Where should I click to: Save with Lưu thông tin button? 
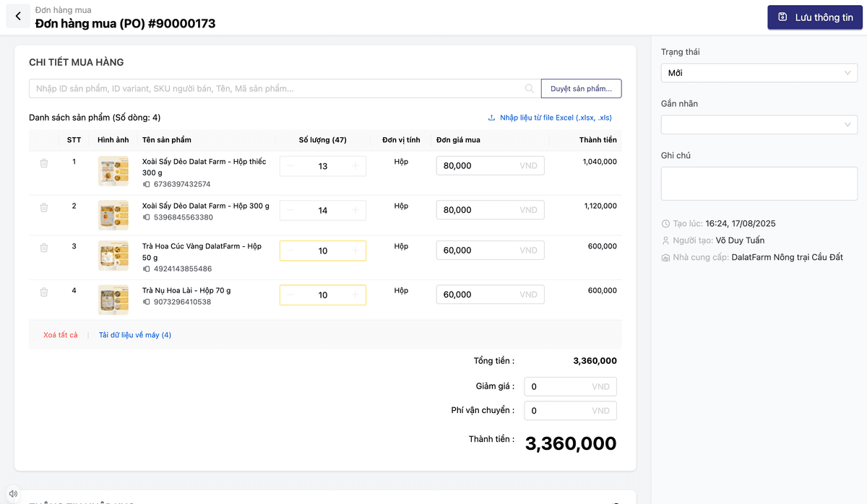pos(815,17)
